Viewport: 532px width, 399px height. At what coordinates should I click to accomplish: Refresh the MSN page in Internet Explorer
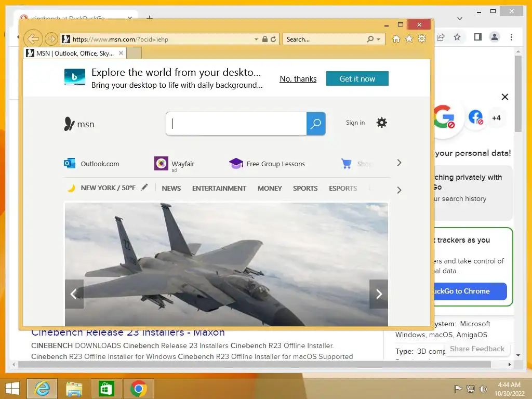point(273,39)
